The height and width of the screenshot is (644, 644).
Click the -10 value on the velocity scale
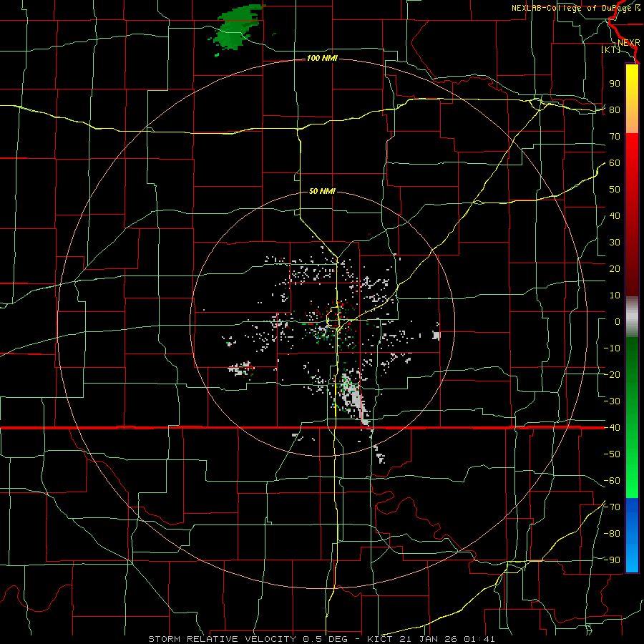612,348
